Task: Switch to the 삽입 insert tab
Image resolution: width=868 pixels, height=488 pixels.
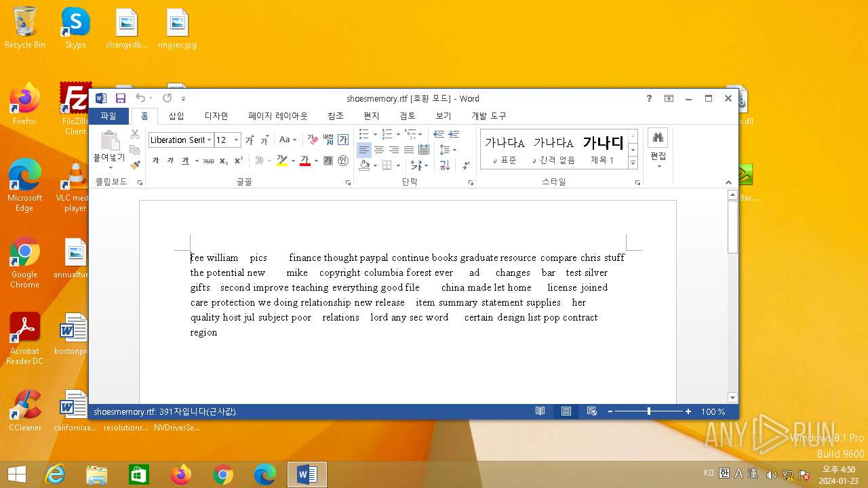Action: coord(176,116)
